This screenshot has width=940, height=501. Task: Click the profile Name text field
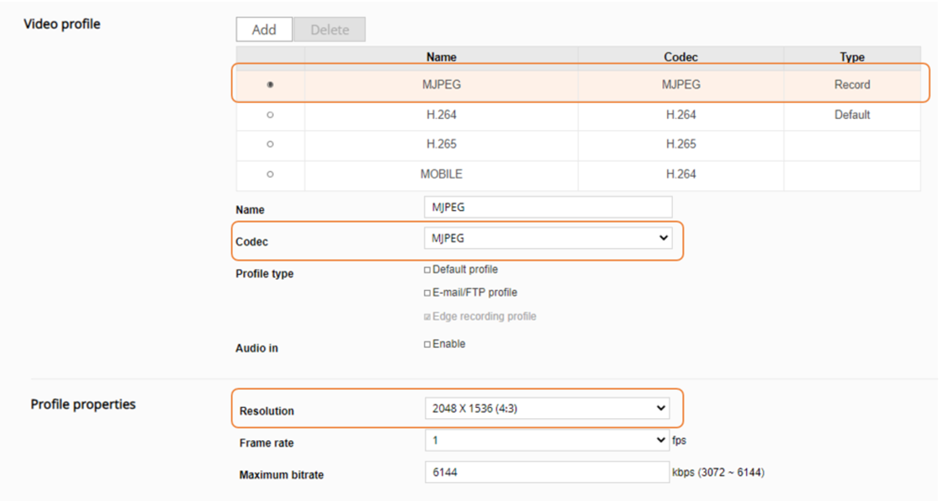(x=548, y=207)
